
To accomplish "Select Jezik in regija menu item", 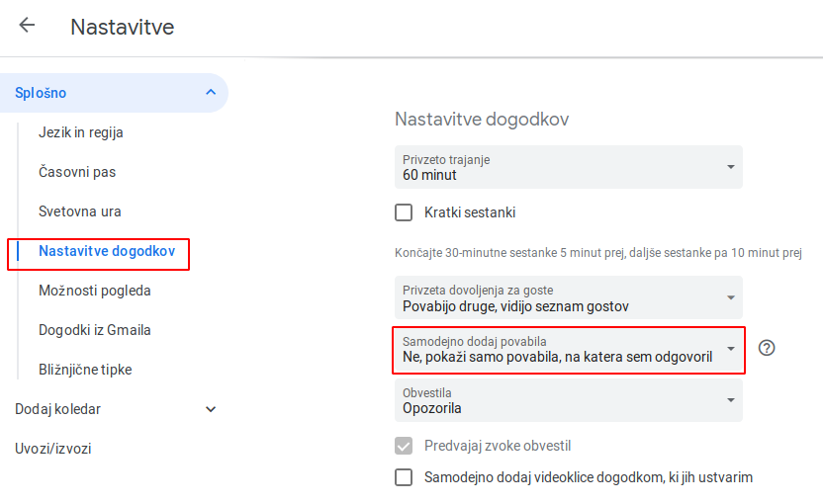I will 81,132.
